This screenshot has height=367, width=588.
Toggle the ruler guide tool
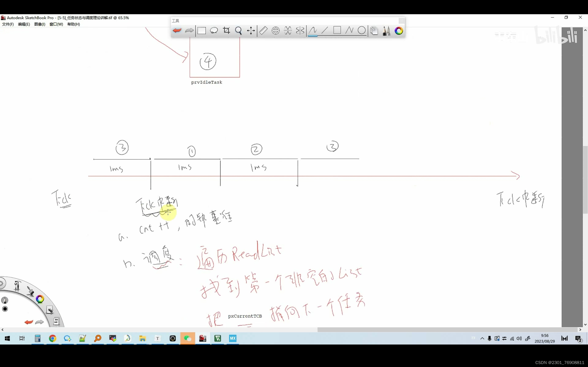pyautogui.click(x=263, y=31)
